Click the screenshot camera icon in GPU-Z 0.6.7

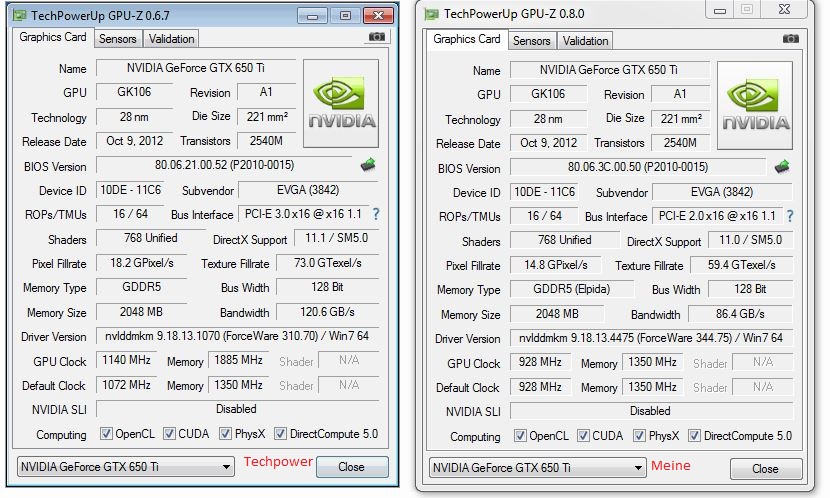point(376,37)
